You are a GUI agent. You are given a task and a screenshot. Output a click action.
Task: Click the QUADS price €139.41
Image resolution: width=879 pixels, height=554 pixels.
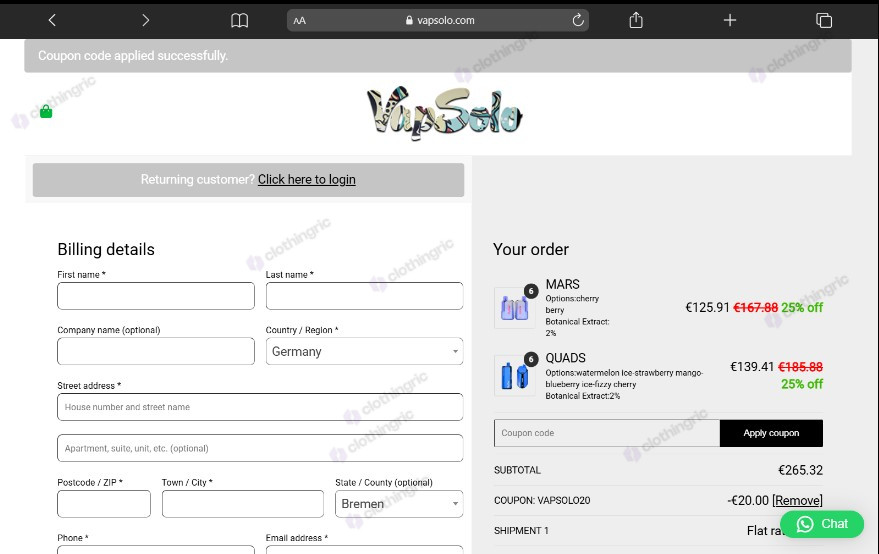click(752, 367)
